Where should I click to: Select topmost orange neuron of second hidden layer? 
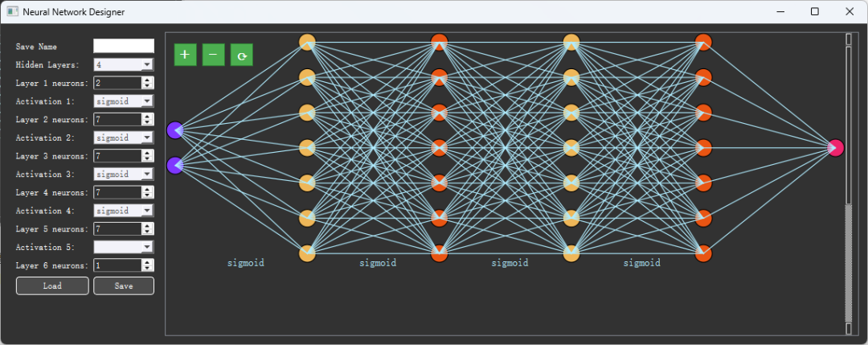pyautogui.click(x=439, y=42)
